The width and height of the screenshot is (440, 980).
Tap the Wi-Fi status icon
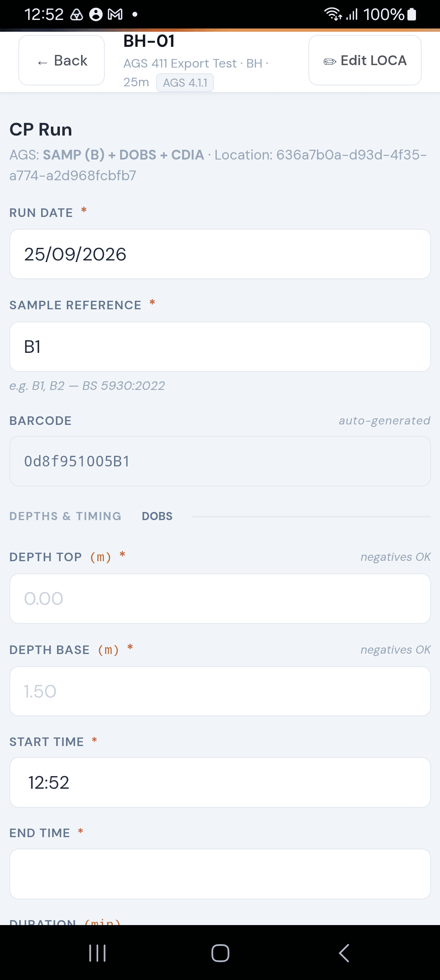tap(333, 14)
